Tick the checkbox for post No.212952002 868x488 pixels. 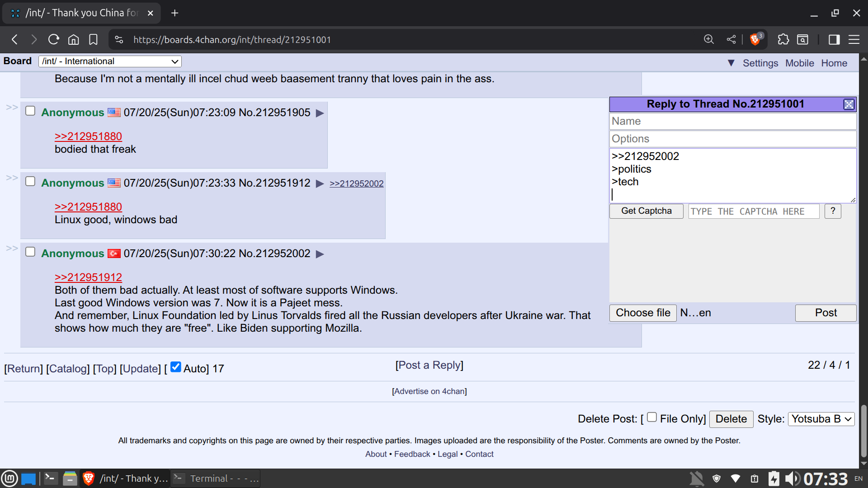(x=30, y=252)
